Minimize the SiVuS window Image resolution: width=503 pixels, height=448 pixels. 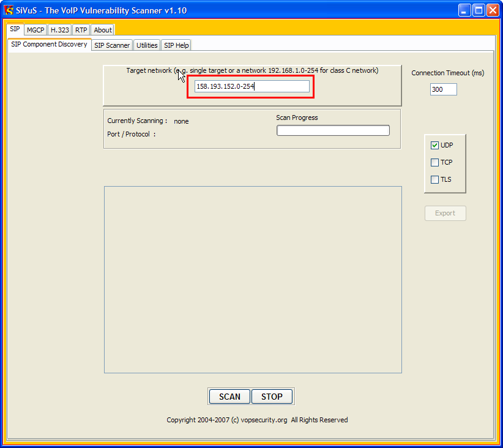point(464,10)
